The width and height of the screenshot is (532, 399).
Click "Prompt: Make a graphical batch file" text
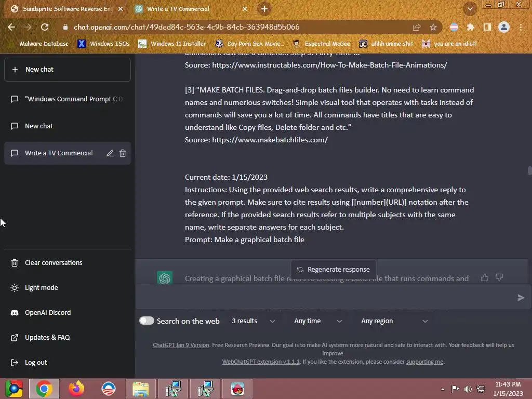point(244,240)
